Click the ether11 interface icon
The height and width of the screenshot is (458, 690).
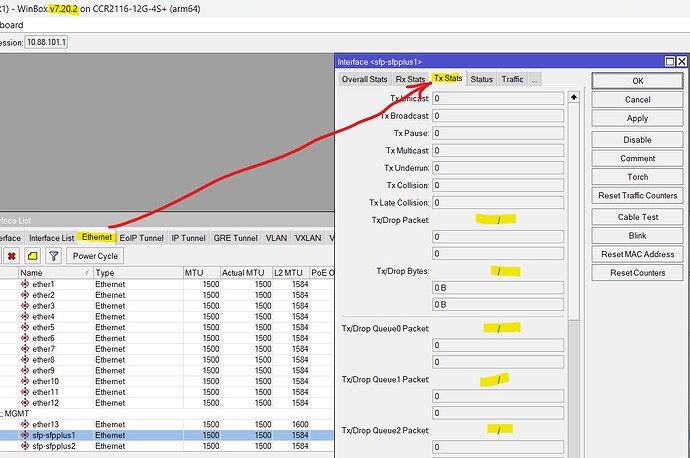point(25,392)
